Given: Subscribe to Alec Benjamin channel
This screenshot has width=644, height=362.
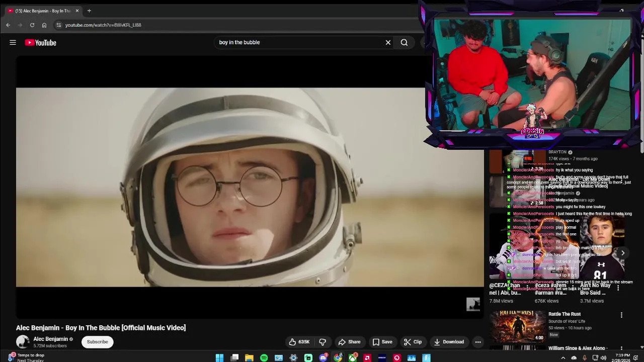Looking at the screenshot, I should 97,342.
